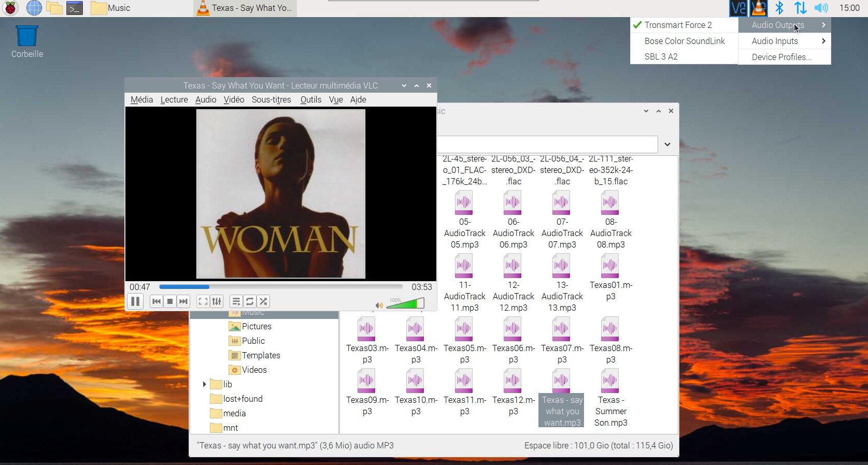
Task: Open VLC extended settings equalizer icon
Action: click(x=217, y=301)
